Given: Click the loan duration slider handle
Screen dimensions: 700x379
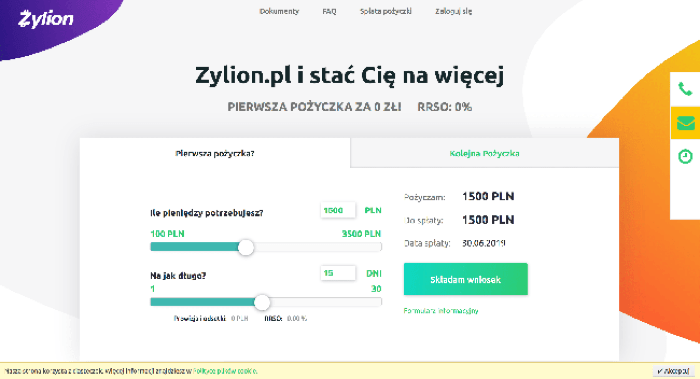Looking at the screenshot, I should pos(262,302).
